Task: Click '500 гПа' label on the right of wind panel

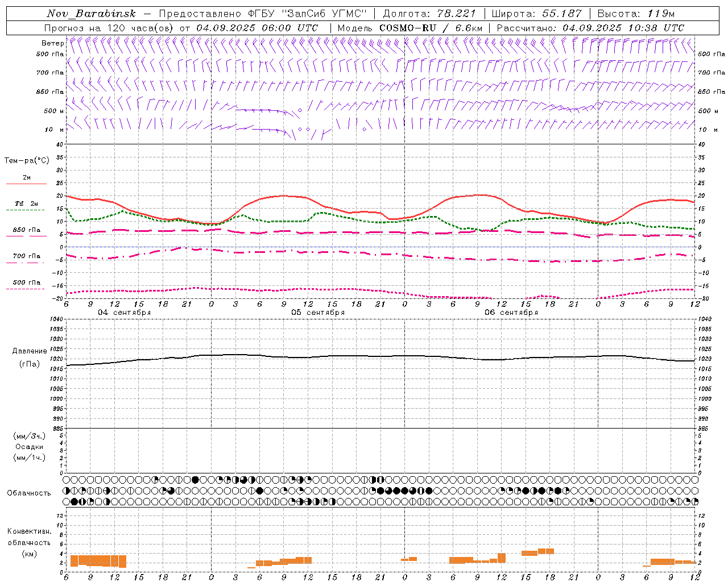Action: (712, 54)
